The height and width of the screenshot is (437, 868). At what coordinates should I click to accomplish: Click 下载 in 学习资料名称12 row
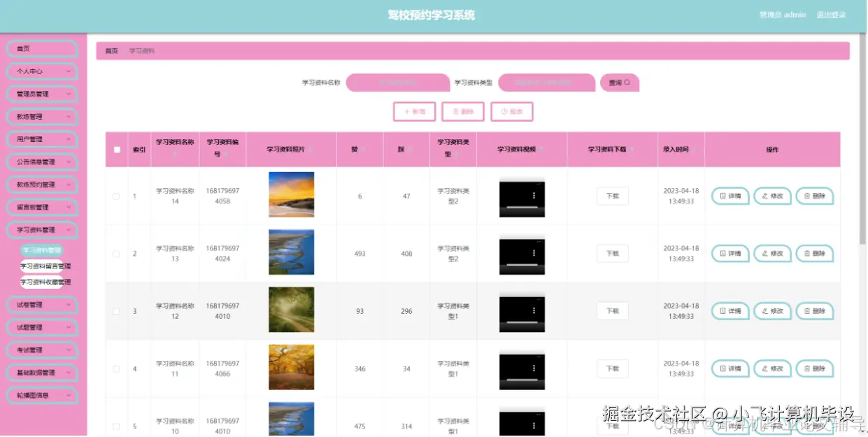(613, 311)
